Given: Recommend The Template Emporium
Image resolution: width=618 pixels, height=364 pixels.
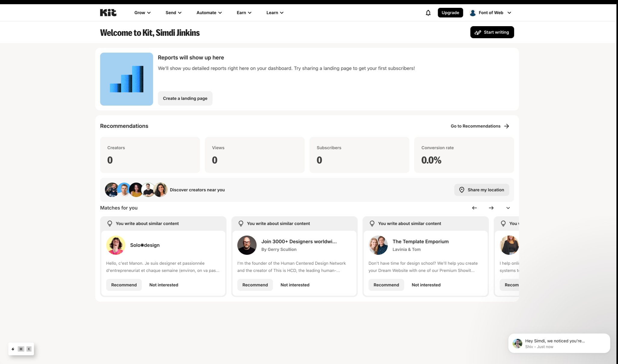Looking at the screenshot, I should [386, 285].
